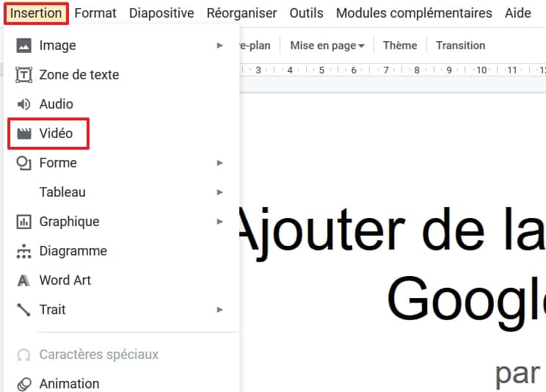
Task: Open the Outils menu
Action: point(307,13)
